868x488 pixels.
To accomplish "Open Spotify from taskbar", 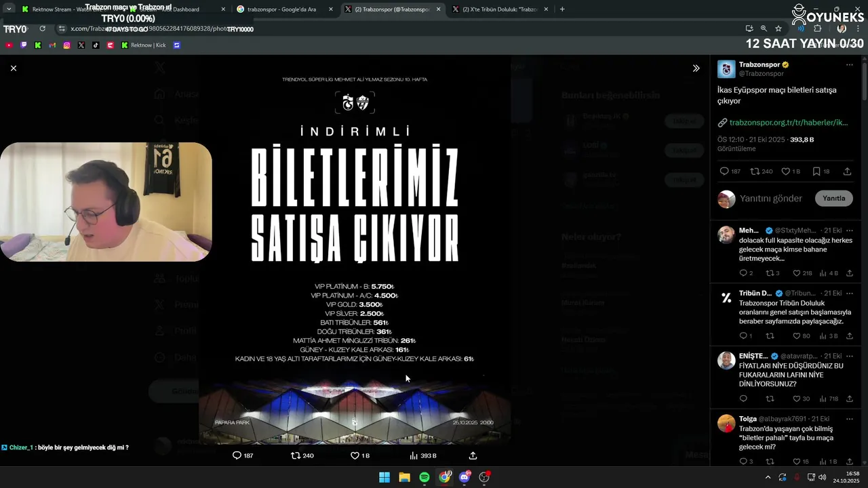I will [425, 477].
